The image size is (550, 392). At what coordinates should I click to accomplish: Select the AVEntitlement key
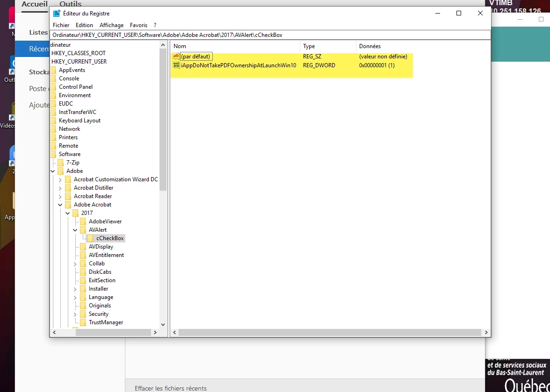(106, 255)
